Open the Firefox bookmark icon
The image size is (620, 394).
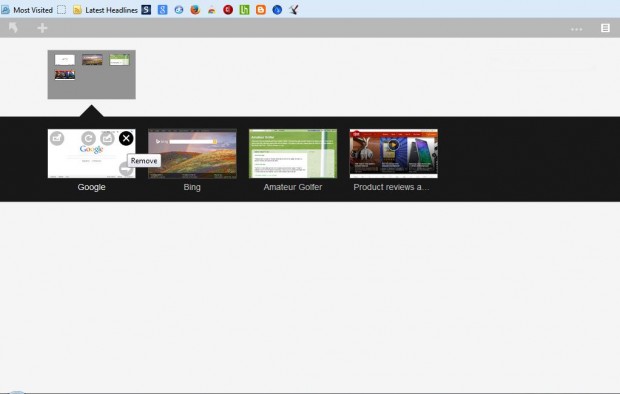pos(195,10)
